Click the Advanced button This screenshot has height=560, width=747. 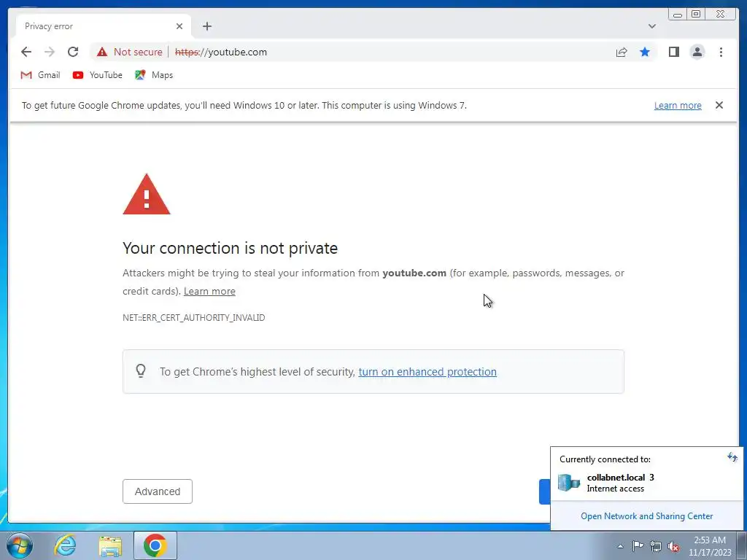[158, 491]
